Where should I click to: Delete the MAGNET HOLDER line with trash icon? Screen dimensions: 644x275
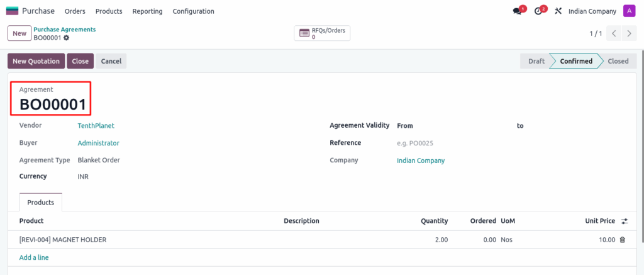[622, 240]
